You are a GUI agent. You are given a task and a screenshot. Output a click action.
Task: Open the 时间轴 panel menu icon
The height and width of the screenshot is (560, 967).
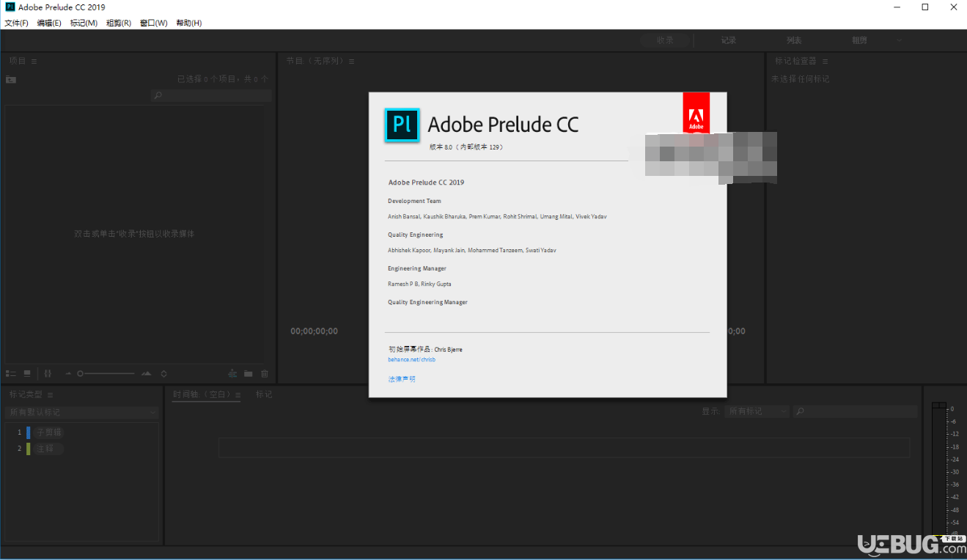238,394
